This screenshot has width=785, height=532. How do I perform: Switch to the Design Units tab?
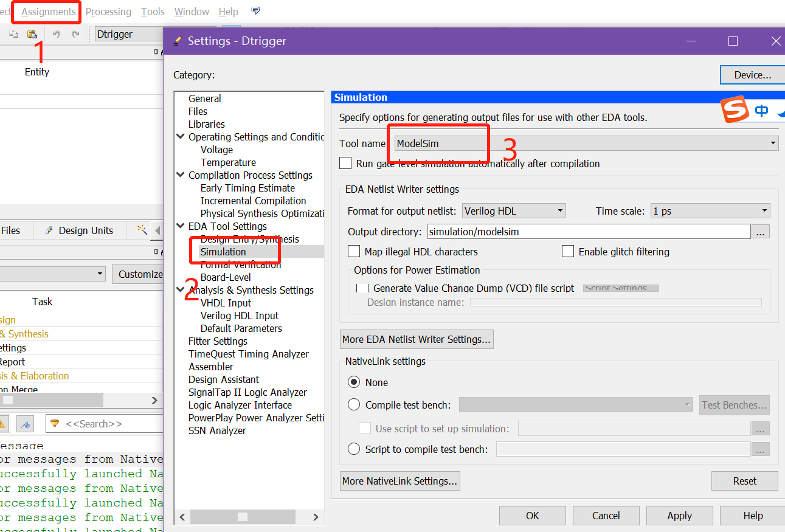(79, 230)
